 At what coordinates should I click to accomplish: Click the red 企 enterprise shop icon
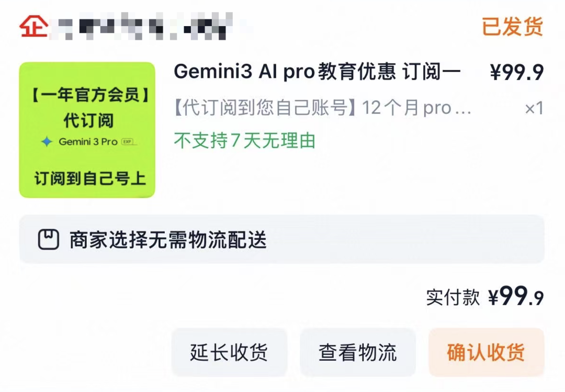34,26
